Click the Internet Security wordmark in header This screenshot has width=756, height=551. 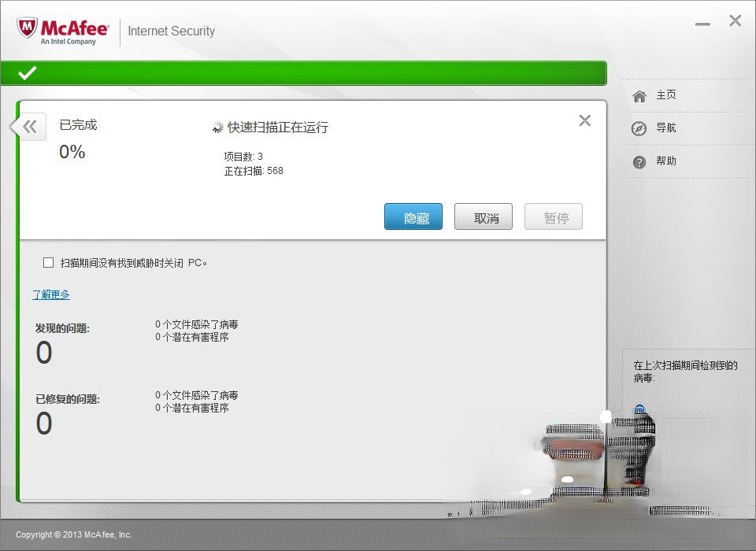[171, 31]
